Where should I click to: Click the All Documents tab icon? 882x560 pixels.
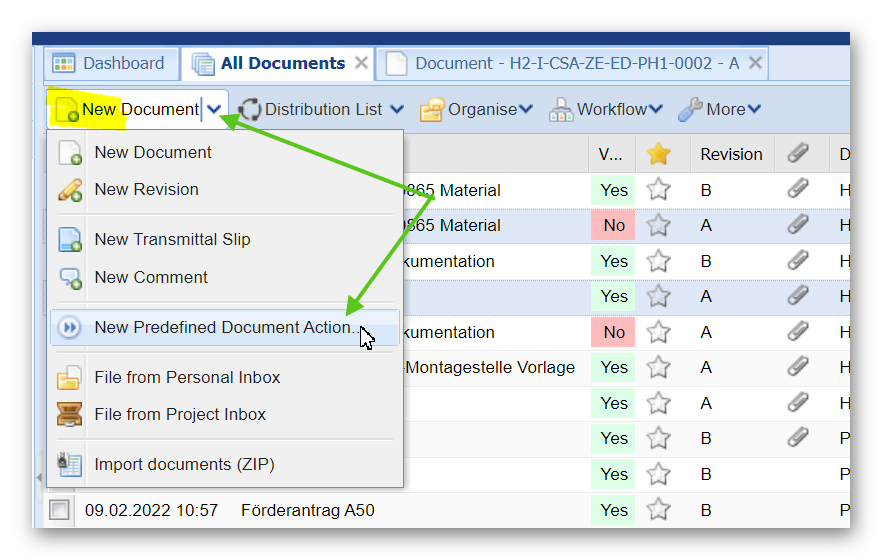tap(203, 64)
